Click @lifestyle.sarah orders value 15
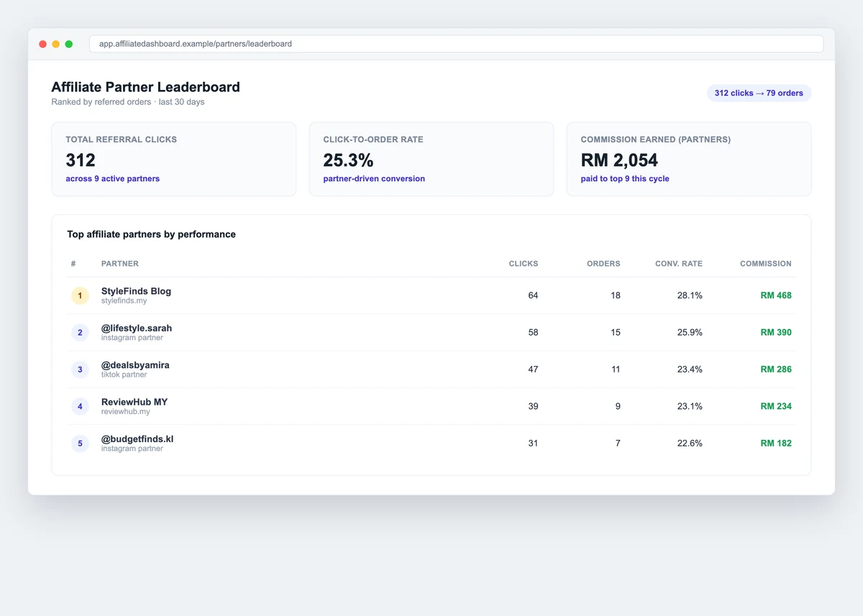This screenshot has height=616, width=863. (x=616, y=333)
